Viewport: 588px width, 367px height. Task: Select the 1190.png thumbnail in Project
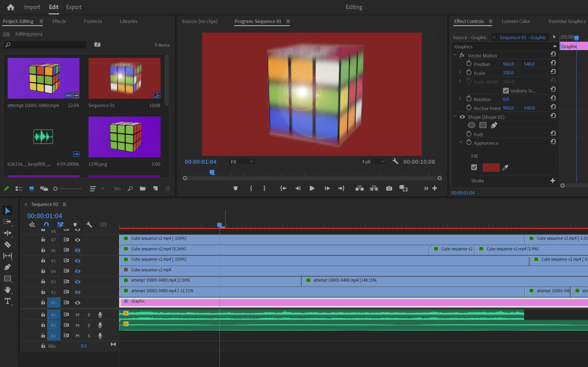pos(125,137)
